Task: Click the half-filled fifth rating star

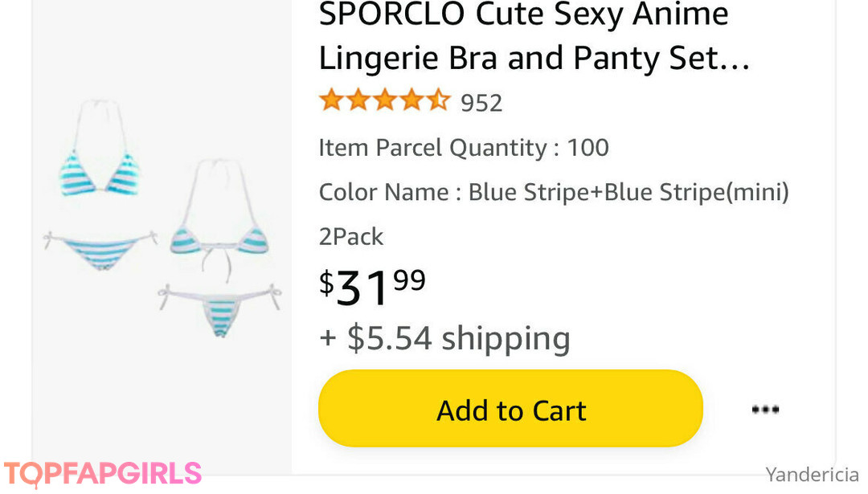Action: tap(437, 102)
